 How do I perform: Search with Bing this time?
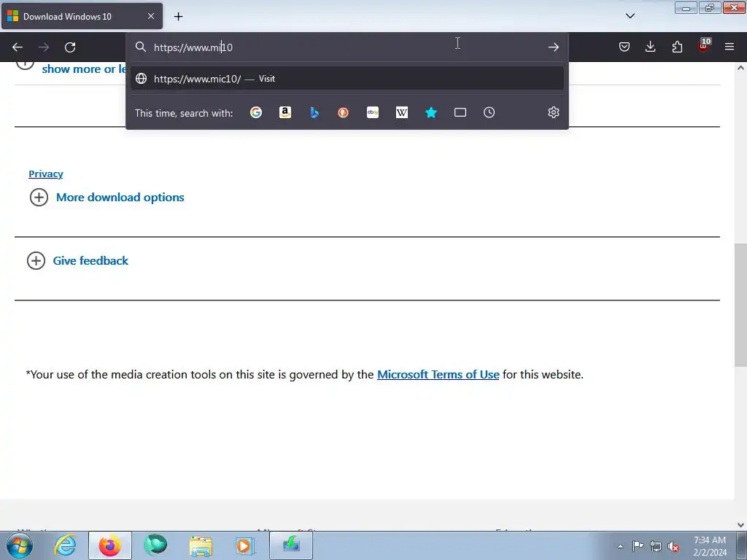point(314,112)
